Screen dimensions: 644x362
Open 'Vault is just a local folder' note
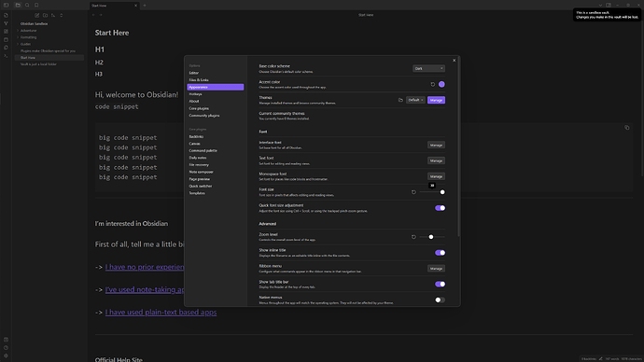(38, 64)
